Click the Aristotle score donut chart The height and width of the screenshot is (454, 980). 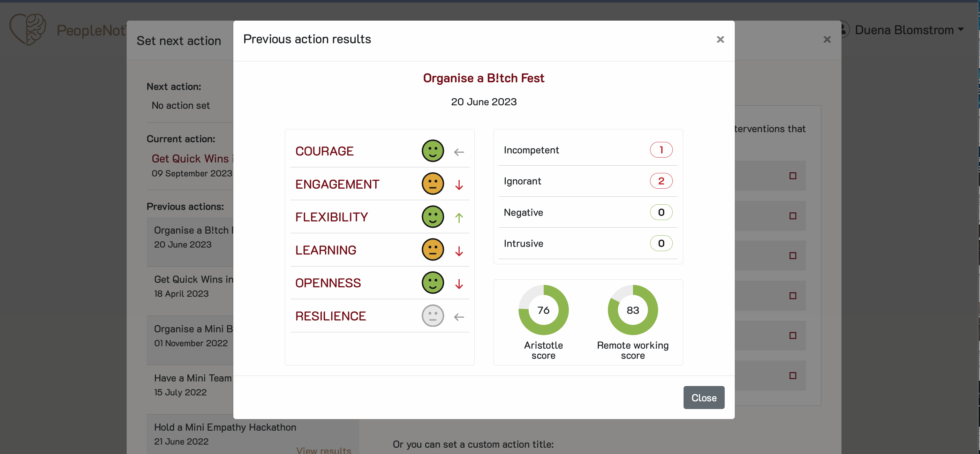click(x=543, y=310)
